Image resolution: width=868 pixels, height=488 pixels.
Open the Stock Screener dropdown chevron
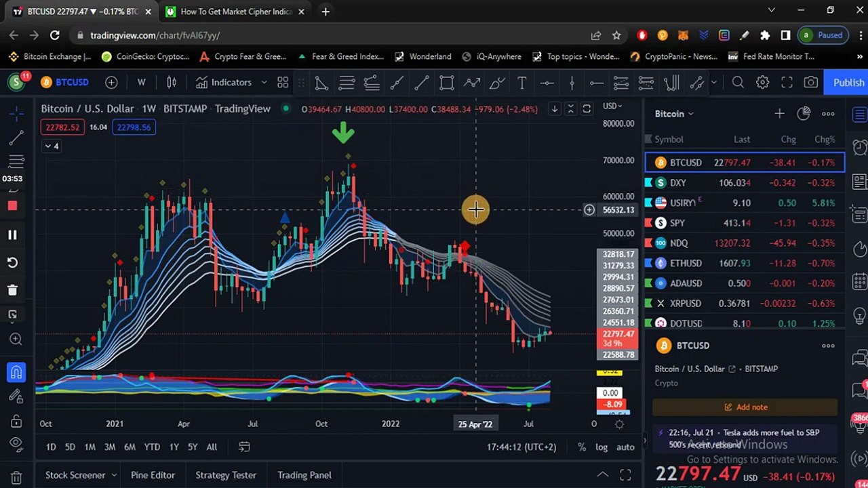(114, 475)
